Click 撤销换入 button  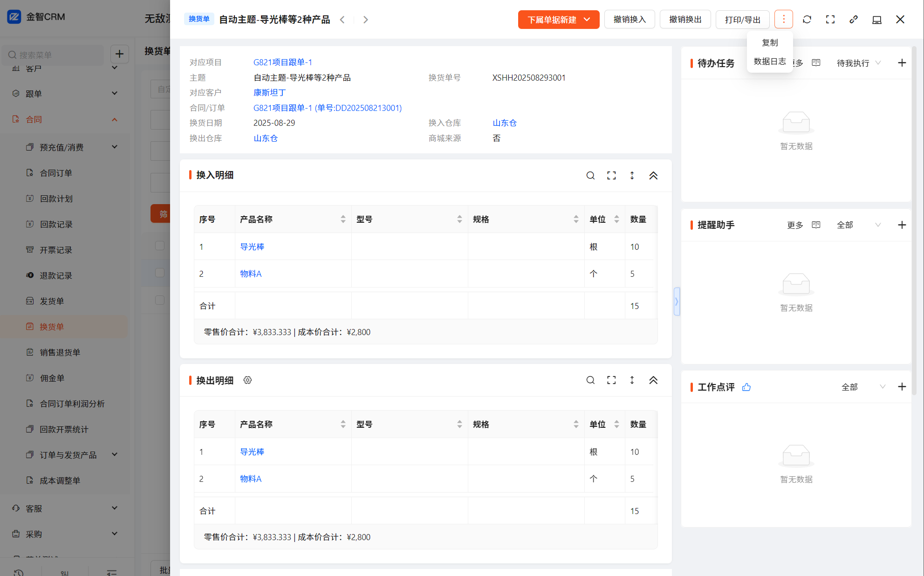[x=630, y=20]
